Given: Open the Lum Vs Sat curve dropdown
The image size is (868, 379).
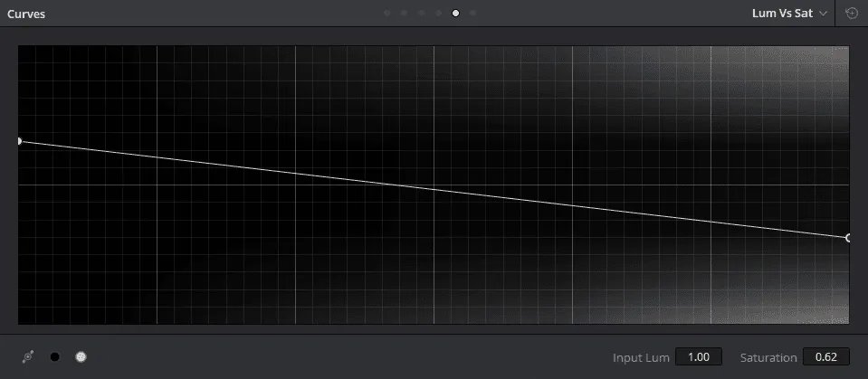Looking at the screenshot, I should (x=789, y=14).
